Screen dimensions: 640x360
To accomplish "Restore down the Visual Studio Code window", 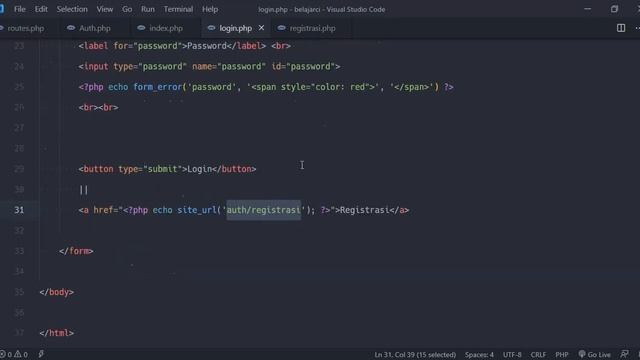I will (x=614, y=9).
